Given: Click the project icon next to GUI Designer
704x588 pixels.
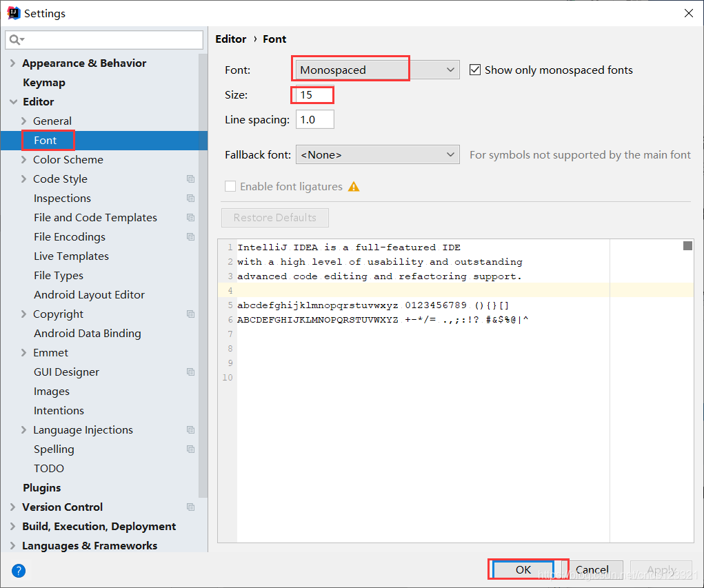Looking at the screenshot, I should click(x=191, y=372).
